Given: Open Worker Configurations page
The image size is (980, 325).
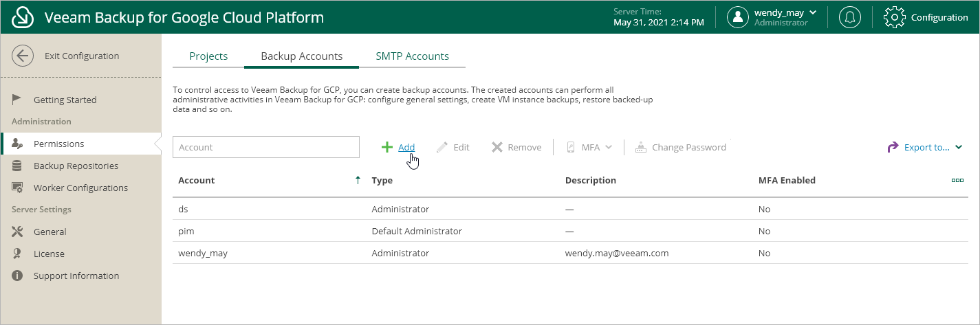Looking at the screenshot, I should (x=80, y=188).
